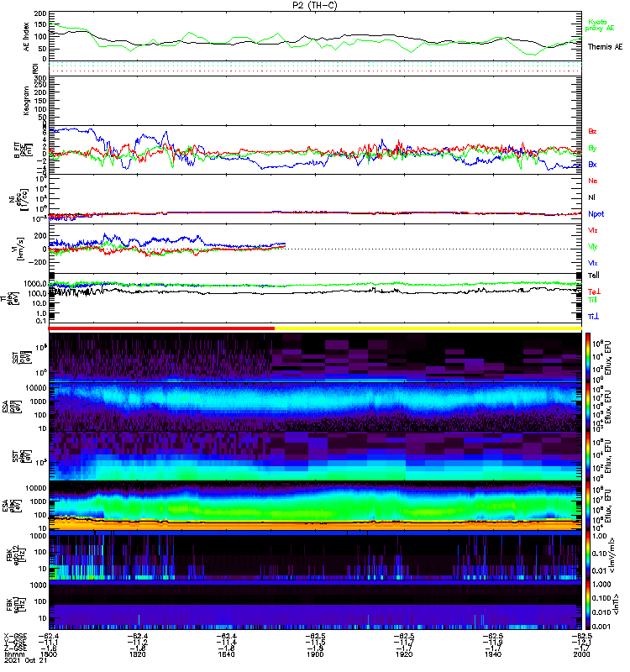This screenshot has height=672, width=630.
Task: Click the 'Keogram' y-axis label
Action: coord(27,101)
